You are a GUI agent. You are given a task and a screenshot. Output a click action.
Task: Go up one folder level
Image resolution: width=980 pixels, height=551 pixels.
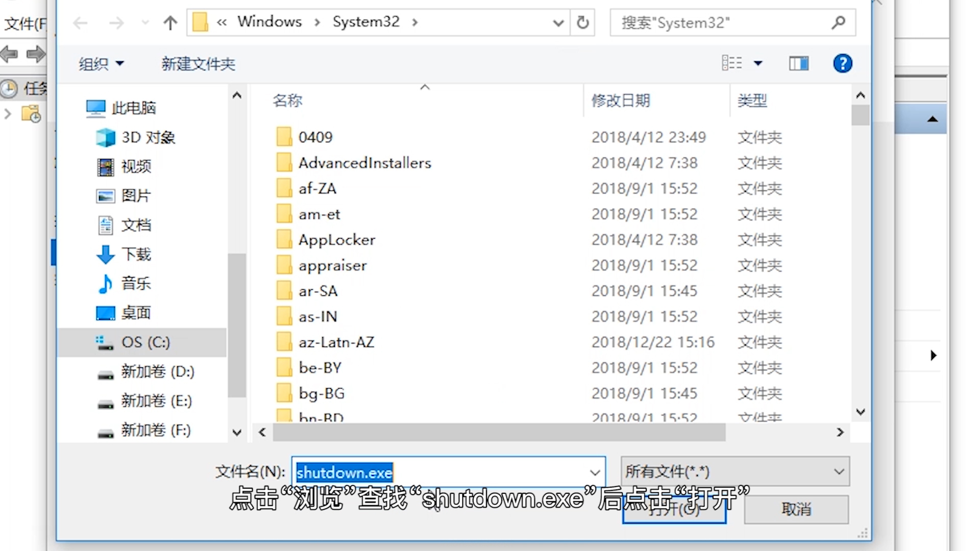(170, 22)
